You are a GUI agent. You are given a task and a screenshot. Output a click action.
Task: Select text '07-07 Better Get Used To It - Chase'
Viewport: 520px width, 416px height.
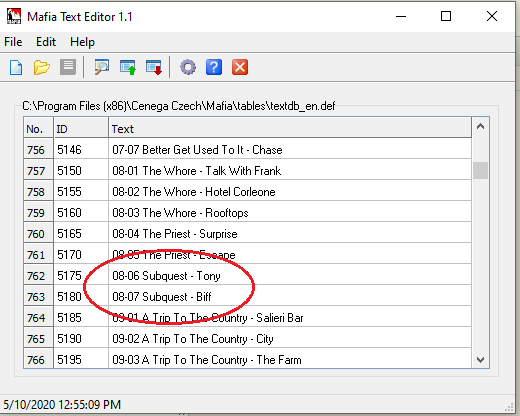click(x=197, y=150)
